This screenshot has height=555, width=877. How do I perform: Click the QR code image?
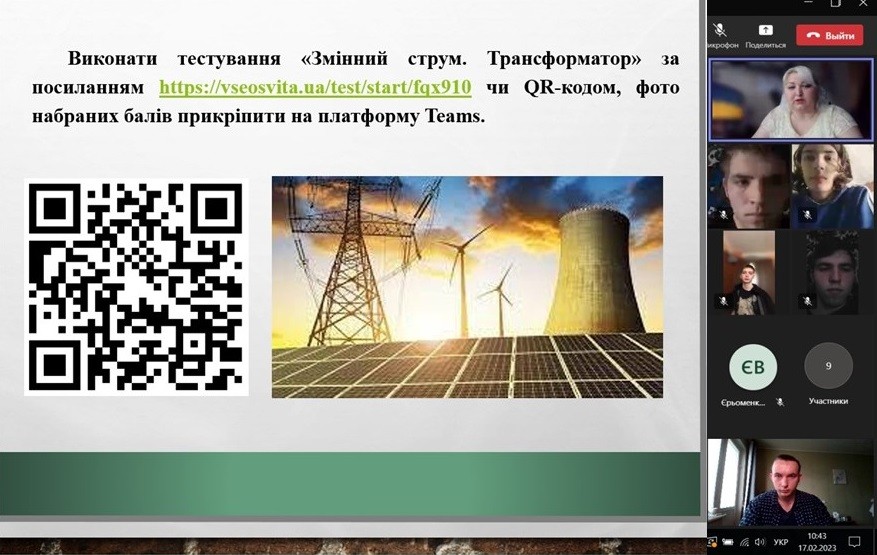(135, 288)
